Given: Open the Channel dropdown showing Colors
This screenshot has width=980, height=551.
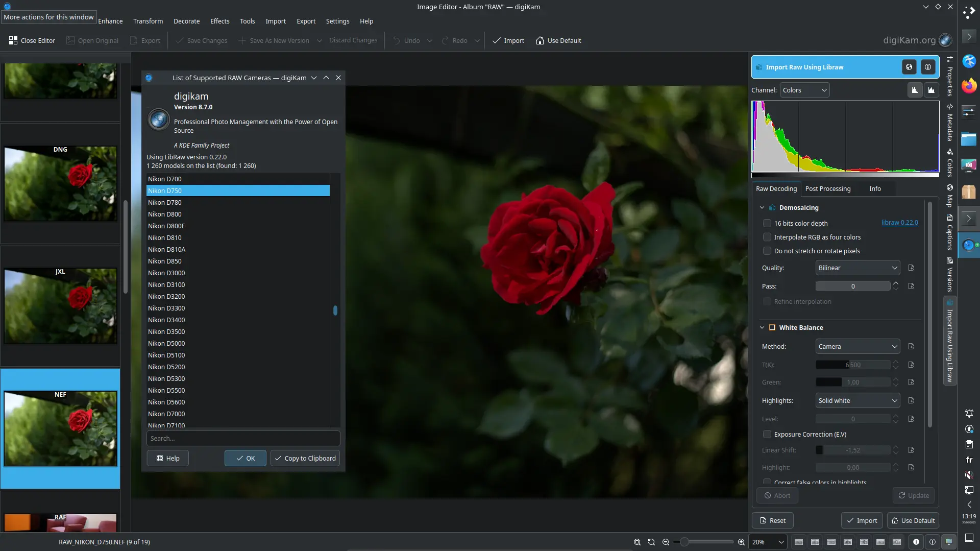Looking at the screenshot, I should click(x=804, y=89).
